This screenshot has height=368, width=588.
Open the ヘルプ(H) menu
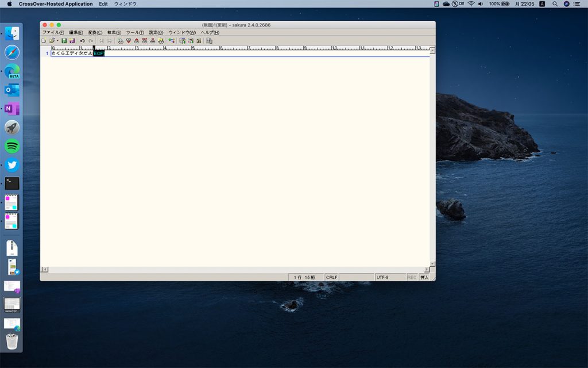click(210, 32)
